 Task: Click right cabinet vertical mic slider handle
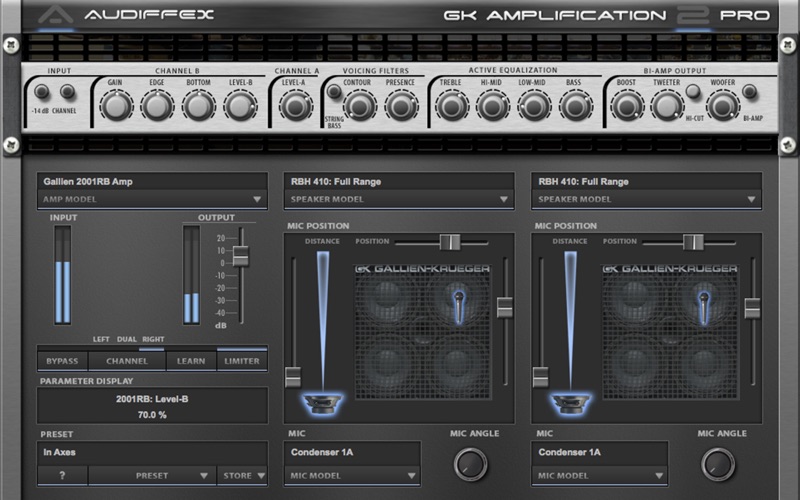(752, 308)
